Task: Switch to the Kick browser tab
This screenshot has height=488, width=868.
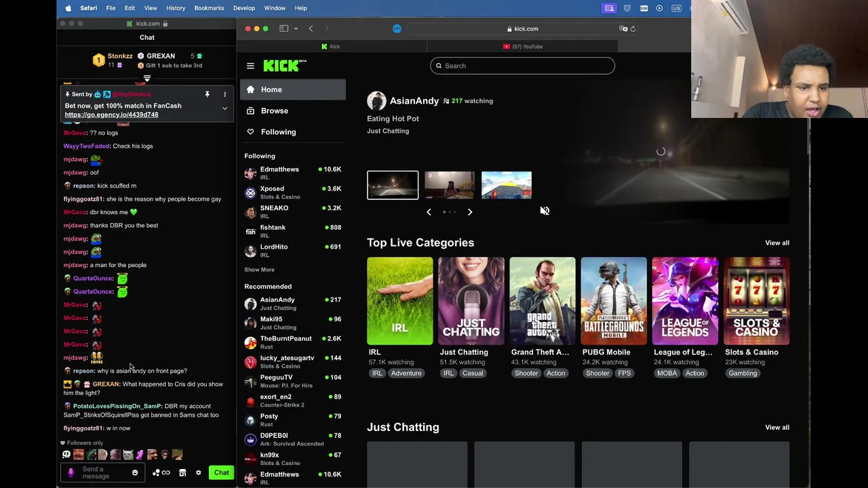Action: point(332,47)
